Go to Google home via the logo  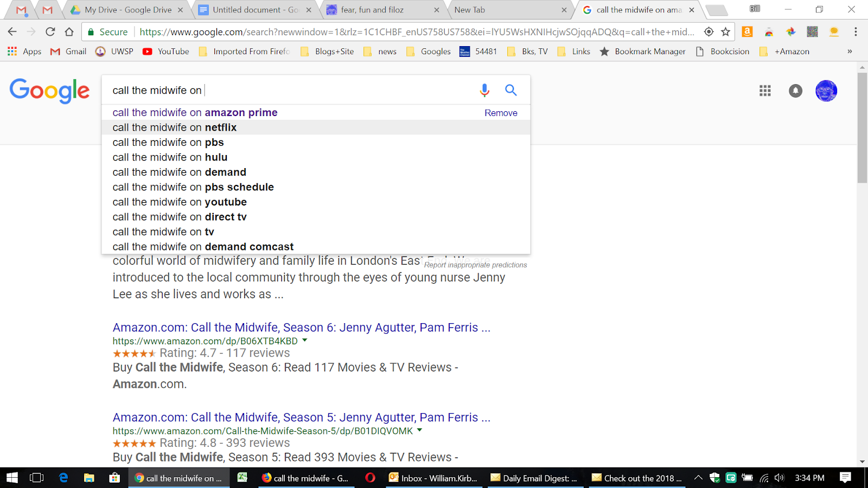[49, 91]
